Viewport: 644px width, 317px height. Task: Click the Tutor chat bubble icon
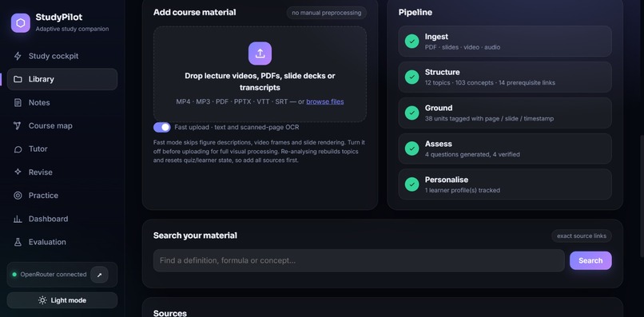pyautogui.click(x=18, y=149)
